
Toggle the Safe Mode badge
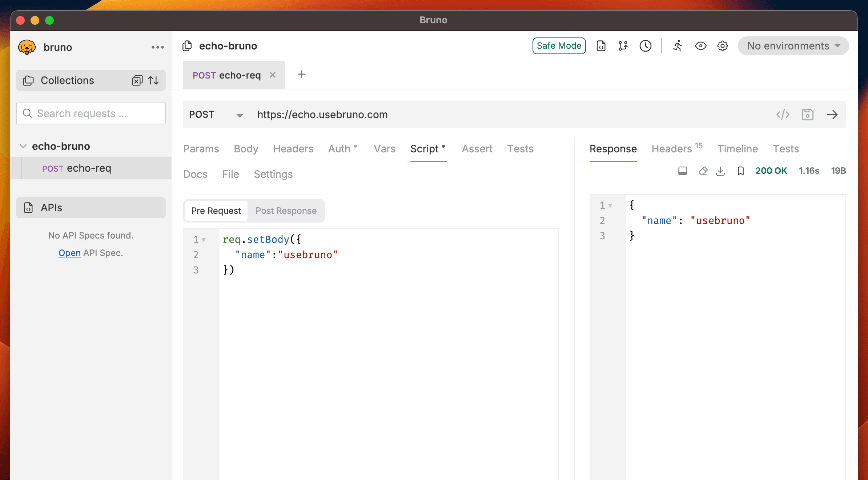559,46
